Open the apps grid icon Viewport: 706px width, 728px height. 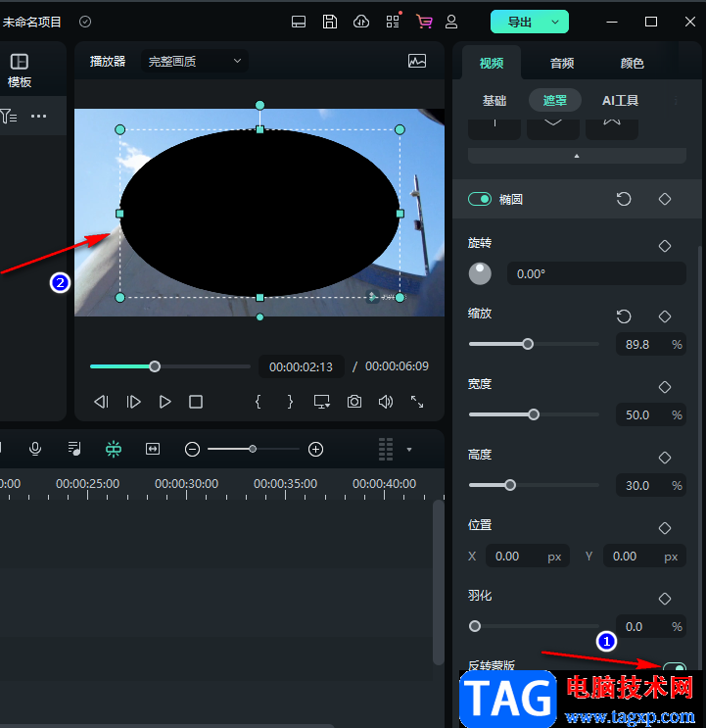393,22
